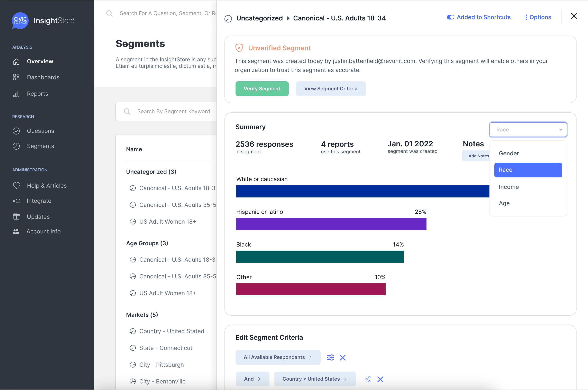588x390 pixels.
Task: Open Dashboards grid icon in sidebar
Action: point(16,77)
